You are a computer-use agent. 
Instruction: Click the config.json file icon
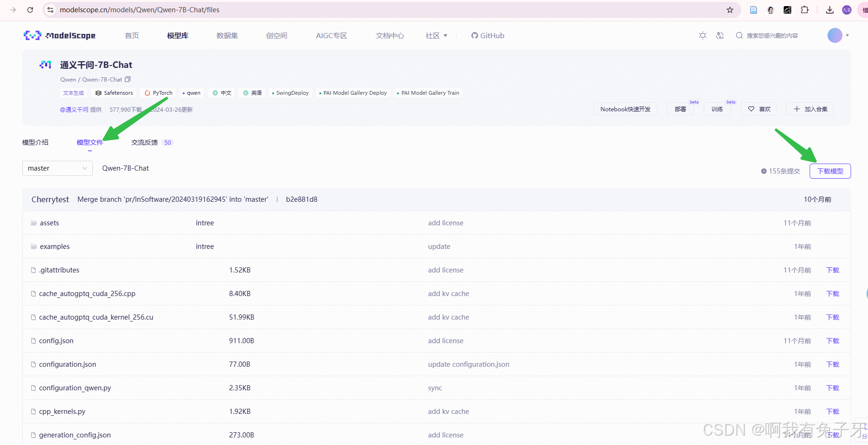[33, 341]
